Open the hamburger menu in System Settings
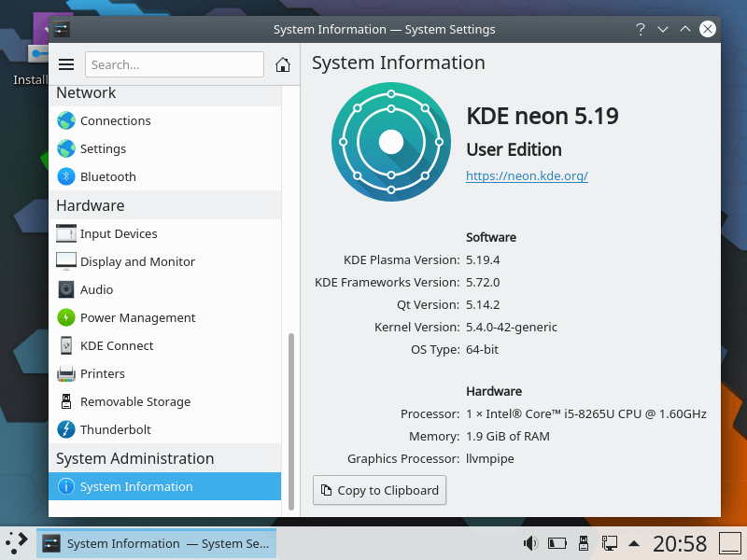Viewport: 747px width, 560px height. pos(66,64)
